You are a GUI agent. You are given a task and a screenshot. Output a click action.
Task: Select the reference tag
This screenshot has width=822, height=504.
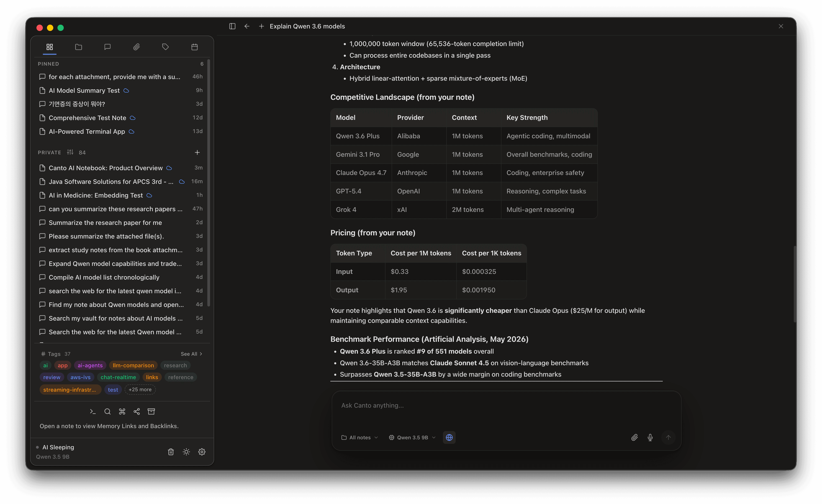[181, 377]
